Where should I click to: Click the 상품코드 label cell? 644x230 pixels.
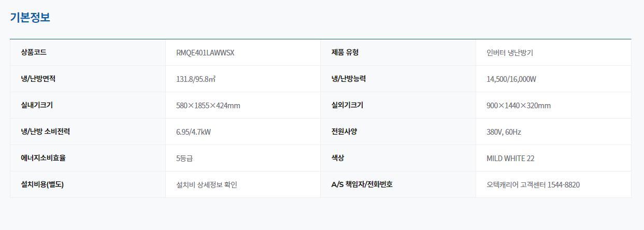tap(34, 52)
